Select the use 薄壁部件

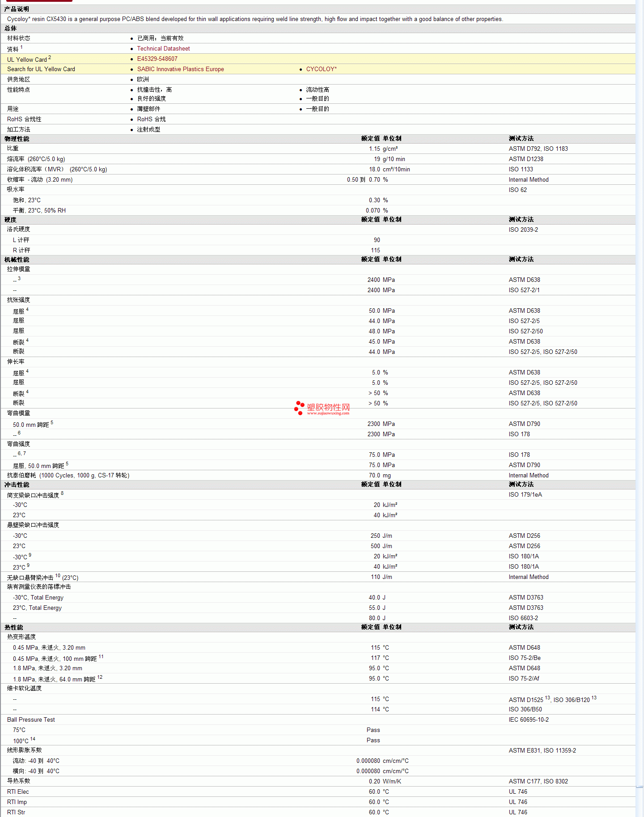pos(148,109)
